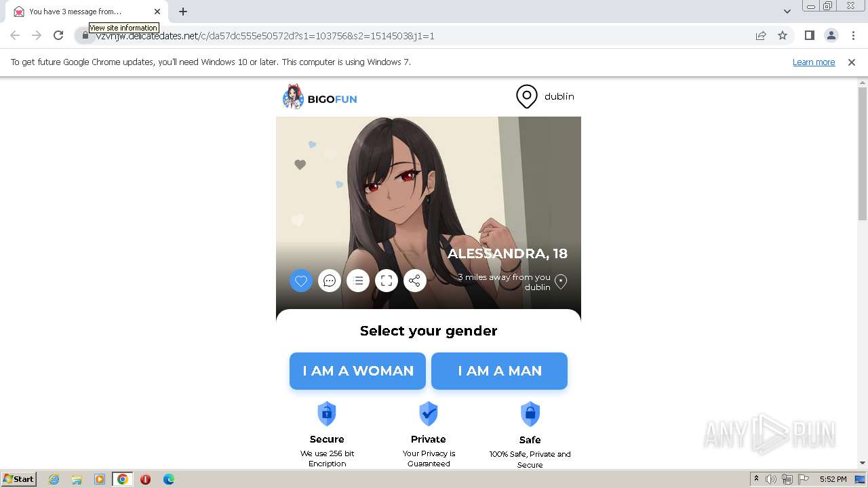Image resolution: width=868 pixels, height=488 pixels.
Task: Open a new browser tab
Action: pos(183,12)
